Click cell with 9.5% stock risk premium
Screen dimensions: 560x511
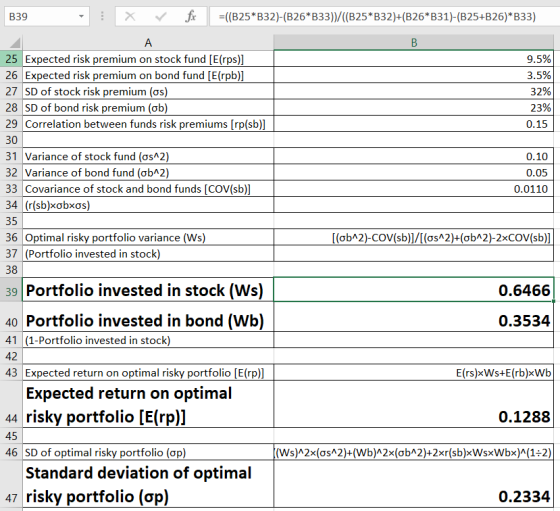(414, 59)
